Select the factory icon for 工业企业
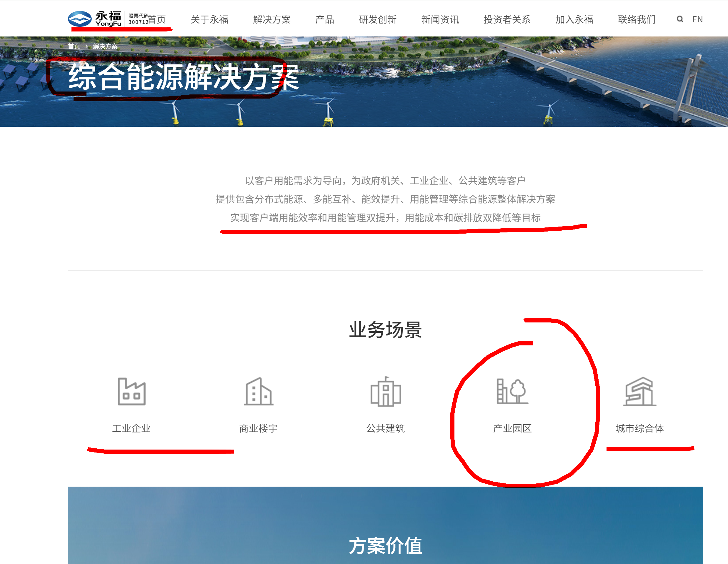 tap(131, 391)
